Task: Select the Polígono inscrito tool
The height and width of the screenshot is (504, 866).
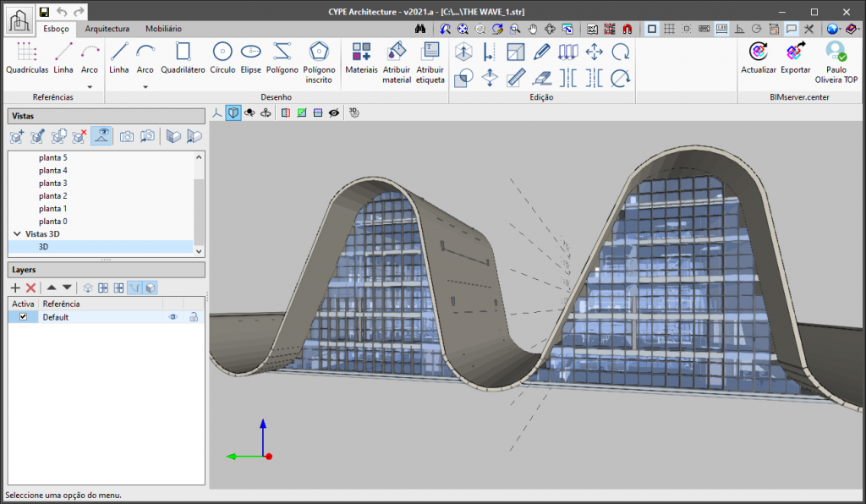Action: 319,59
